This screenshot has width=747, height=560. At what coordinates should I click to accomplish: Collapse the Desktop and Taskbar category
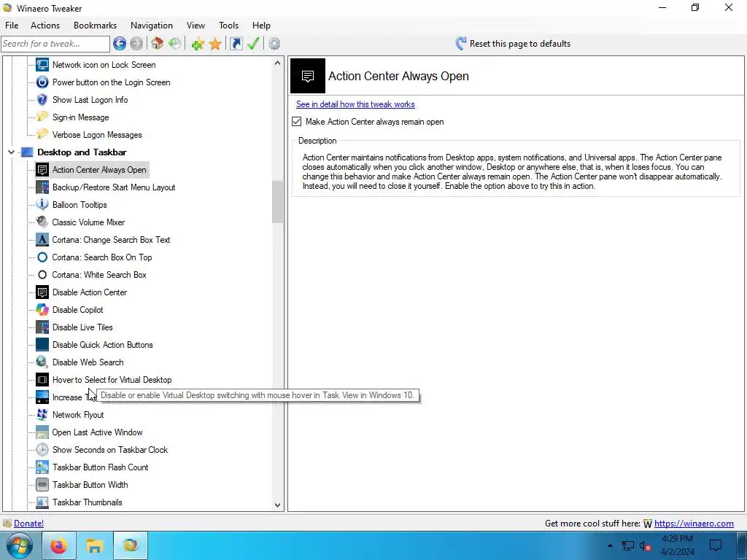[12, 152]
